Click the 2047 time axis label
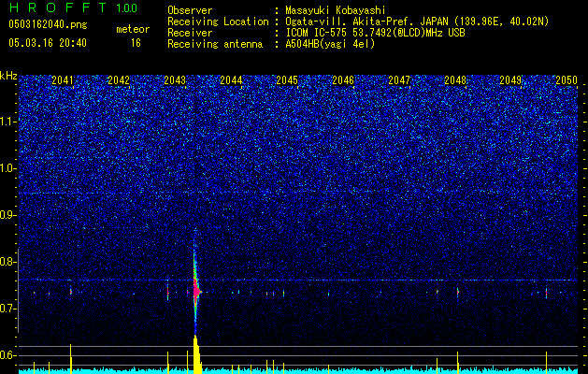This screenshot has width=588, height=374. point(399,80)
